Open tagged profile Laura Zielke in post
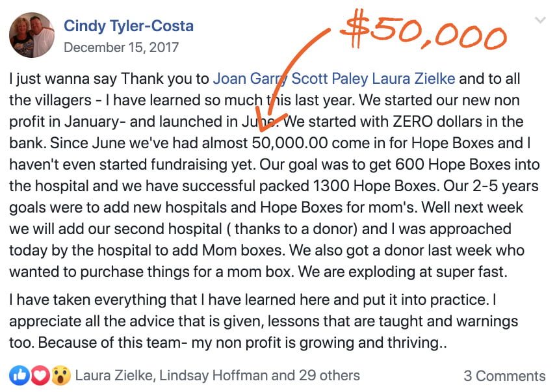Screen dimensions: 557x392 (x=413, y=79)
